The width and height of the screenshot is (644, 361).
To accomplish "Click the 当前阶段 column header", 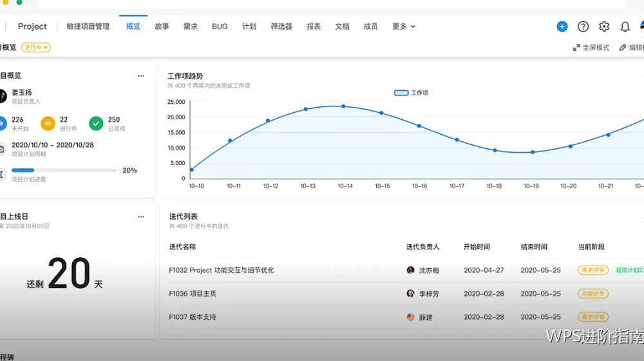I will [591, 247].
